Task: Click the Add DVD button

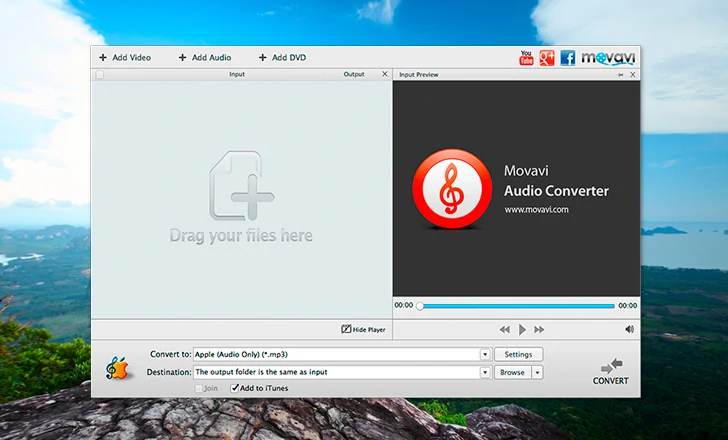Action: point(282,58)
